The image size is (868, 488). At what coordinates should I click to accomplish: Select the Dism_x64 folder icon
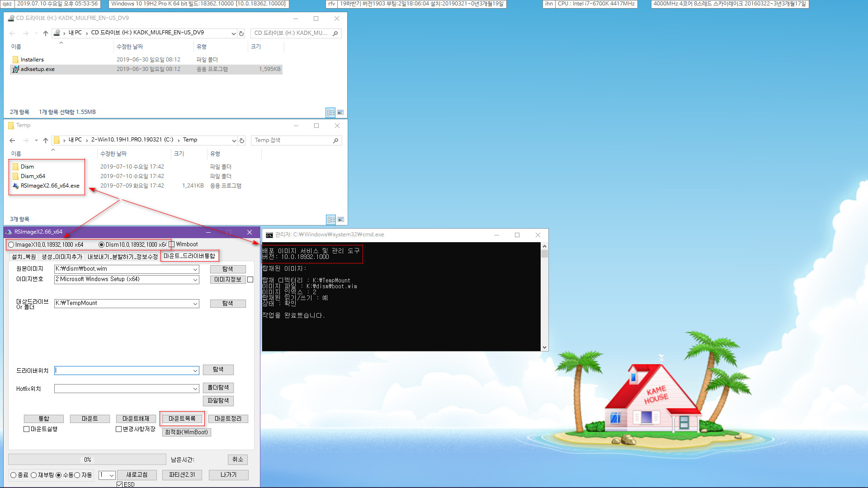(15, 176)
